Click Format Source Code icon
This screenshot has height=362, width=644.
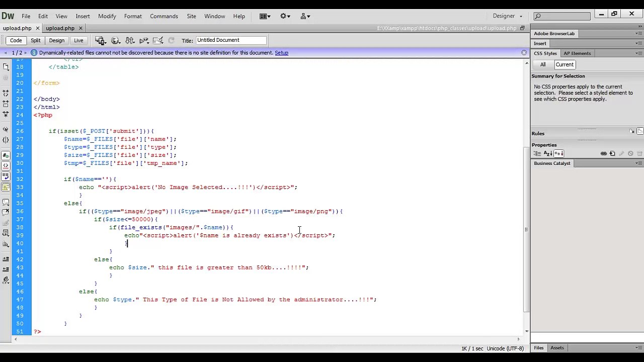(x=6, y=279)
